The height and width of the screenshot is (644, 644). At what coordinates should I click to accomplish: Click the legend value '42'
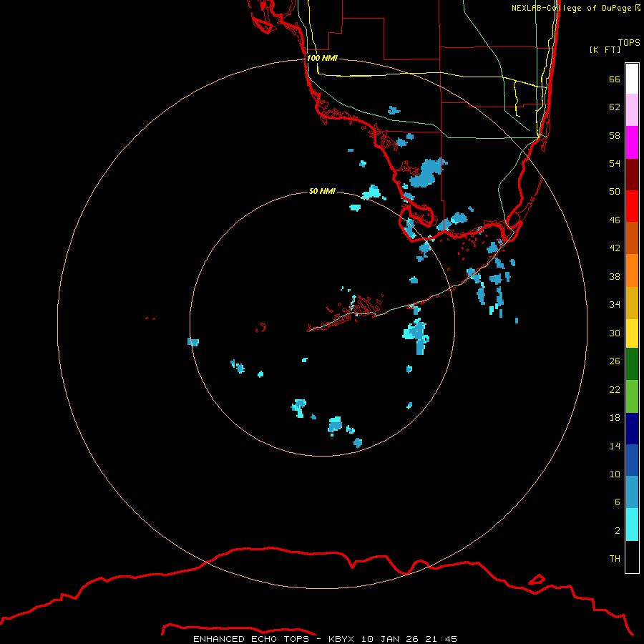pyautogui.click(x=615, y=248)
